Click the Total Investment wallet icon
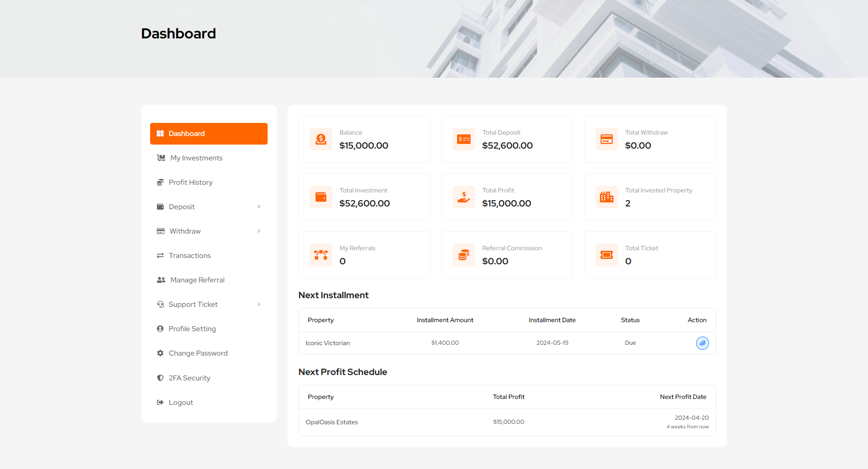The height and width of the screenshot is (469, 868). (321, 197)
